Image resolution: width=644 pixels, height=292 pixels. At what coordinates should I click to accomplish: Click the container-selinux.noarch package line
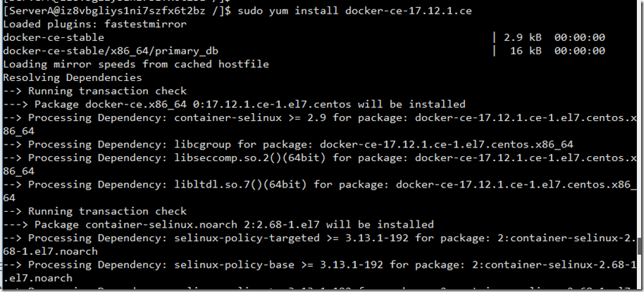(x=218, y=224)
